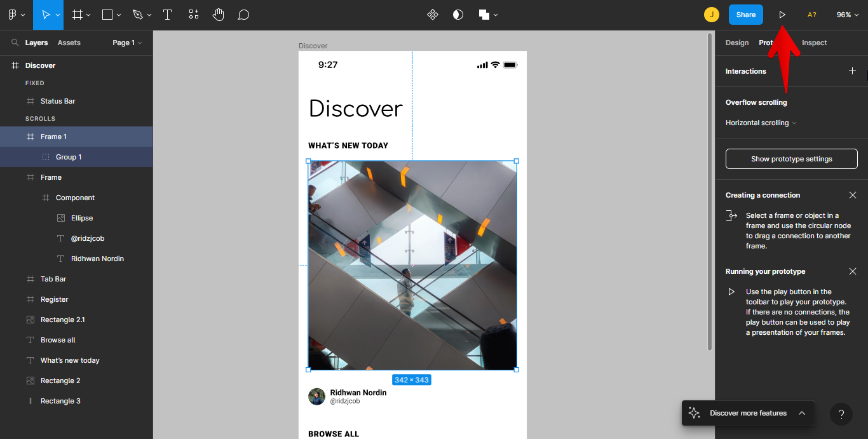The image size is (868, 439).
Task: Select the Hand tool
Action: (x=218, y=15)
